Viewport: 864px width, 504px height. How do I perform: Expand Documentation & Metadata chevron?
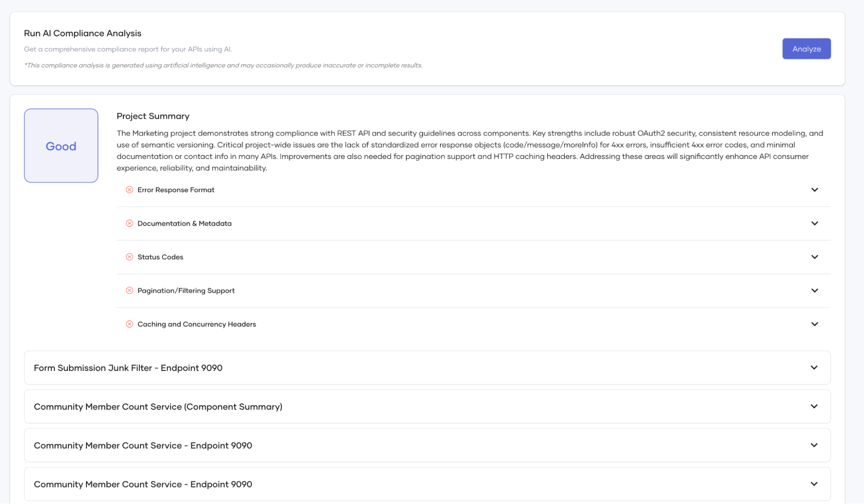(x=814, y=223)
